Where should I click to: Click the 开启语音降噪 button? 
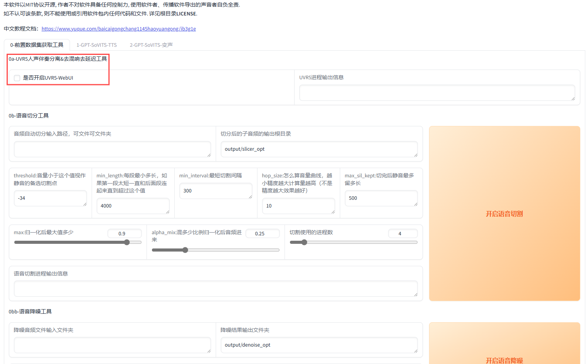[x=504, y=343]
